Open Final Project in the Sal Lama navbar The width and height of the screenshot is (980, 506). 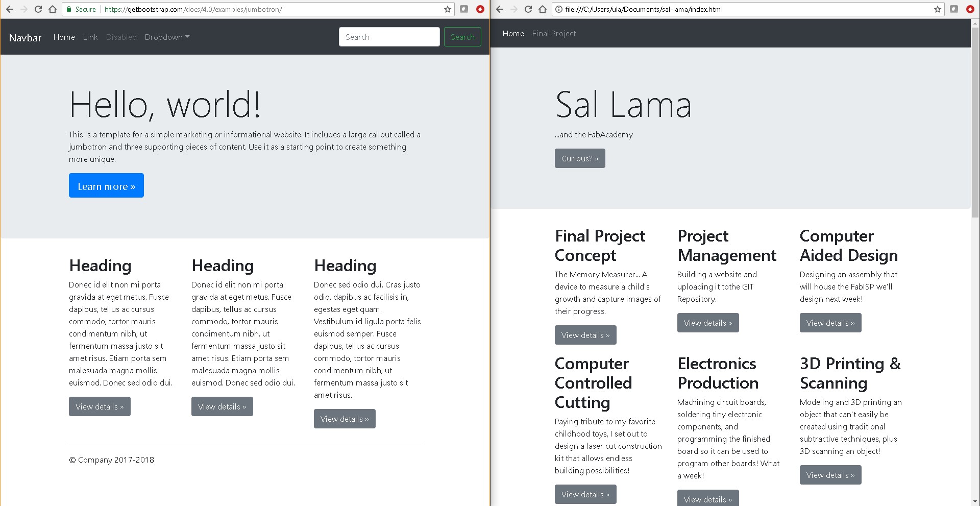coord(554,33)
